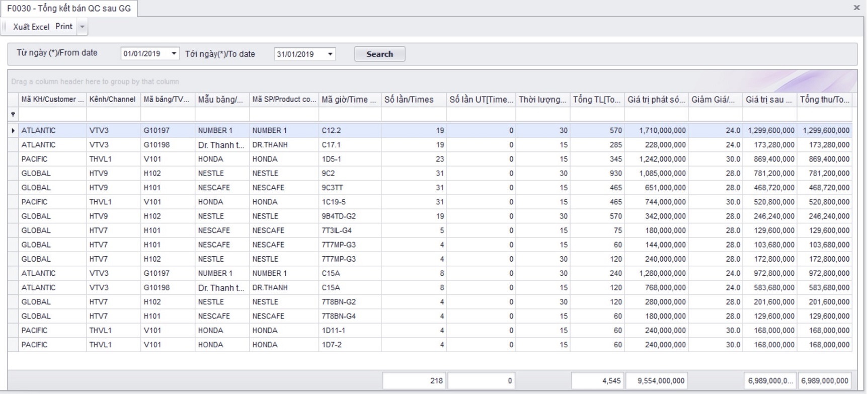
Task: Click the Search button
Action: coord(380,54)
